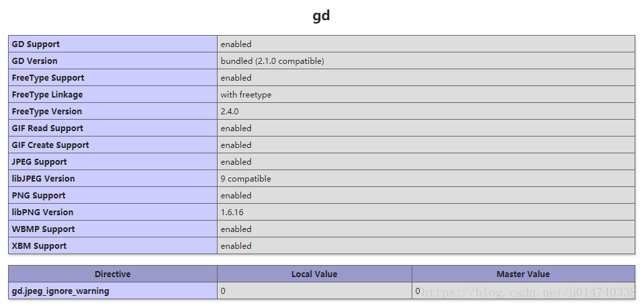This screenshot has height=306, width=644.
Task: Click "enabled" value in PNG Support row
Action: pos(236,196)
